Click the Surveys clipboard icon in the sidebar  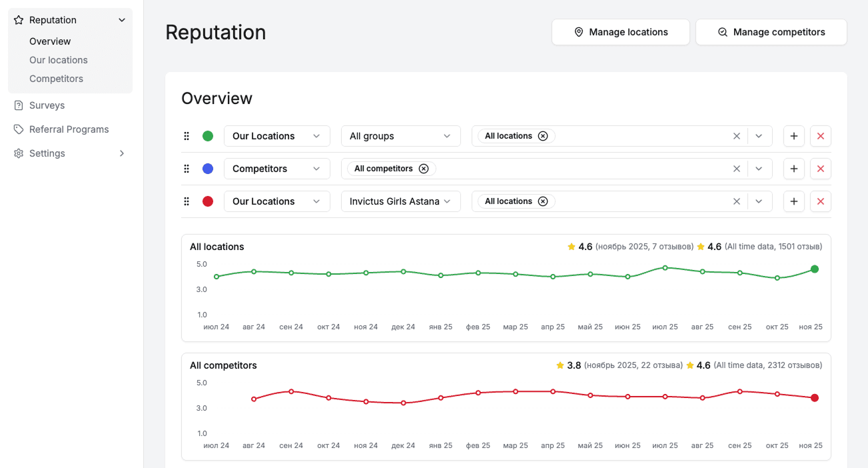click(x=17, y=105)
